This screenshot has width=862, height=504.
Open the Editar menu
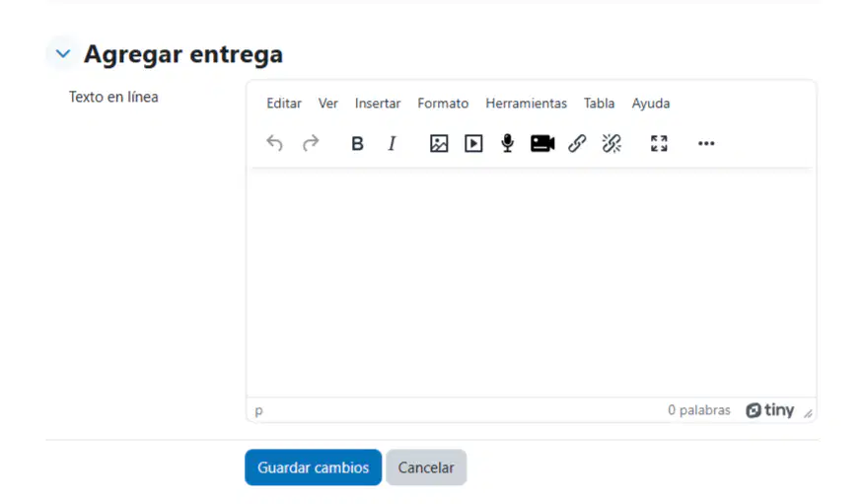284,104
